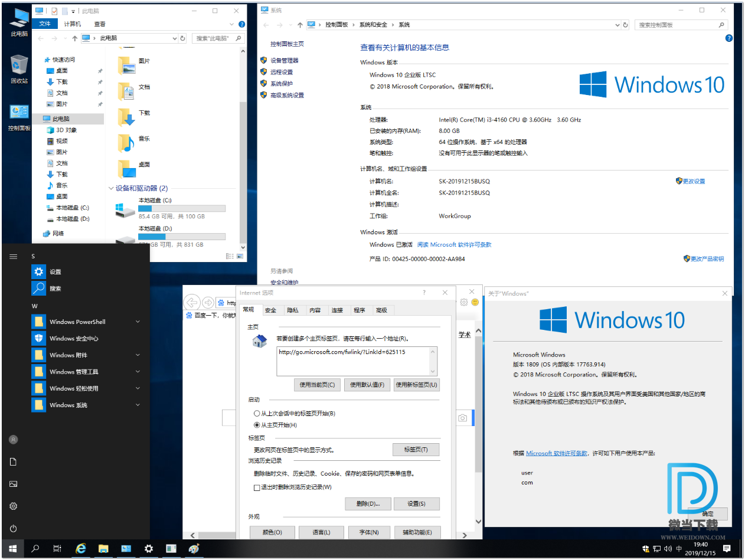Open Microsoft 软件许可条款 link in About Windows
The width and height of the screenshot is (745, 560).
click(557, 453)
